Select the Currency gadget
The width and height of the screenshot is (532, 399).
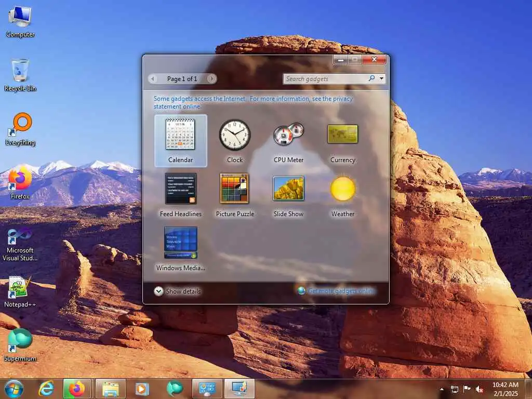tap(343, 140)
